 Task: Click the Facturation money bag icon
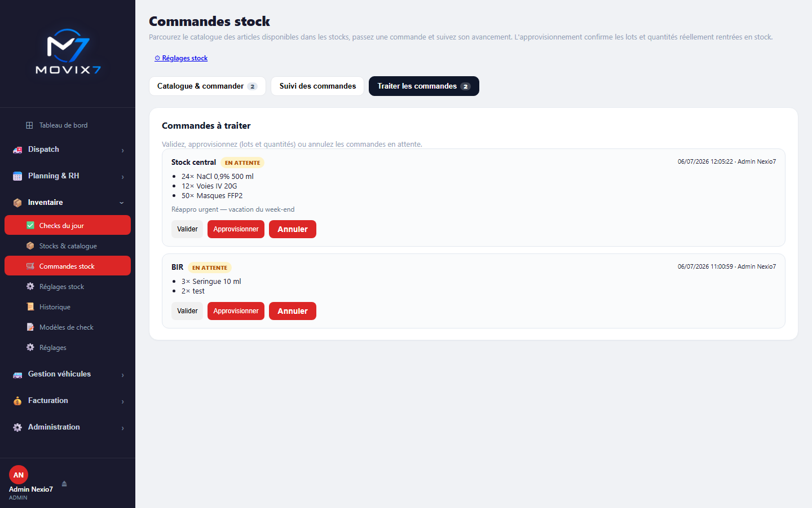[17, 401]
